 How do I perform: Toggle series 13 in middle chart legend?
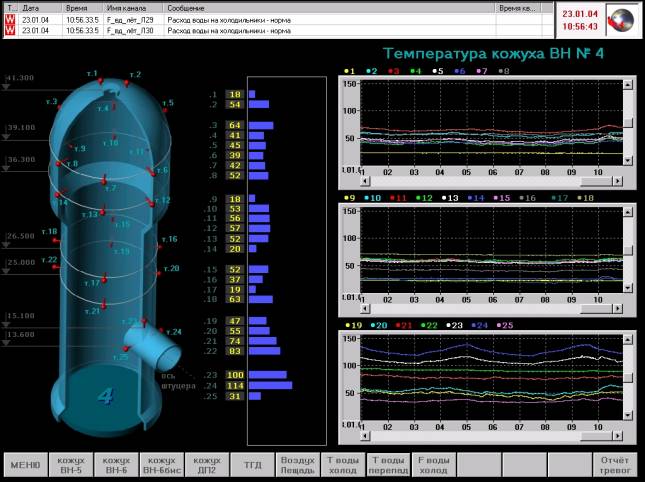450,198
